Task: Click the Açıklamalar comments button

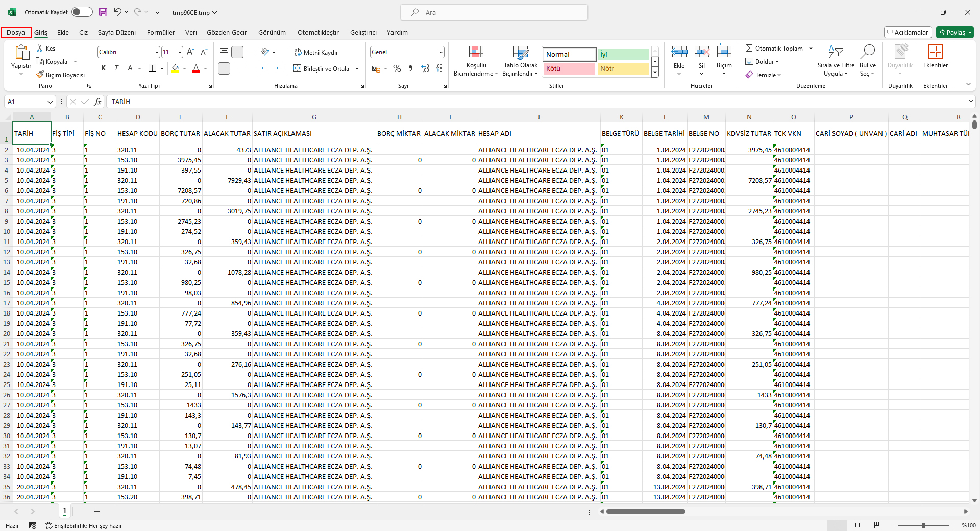Action: coord(908,32)
